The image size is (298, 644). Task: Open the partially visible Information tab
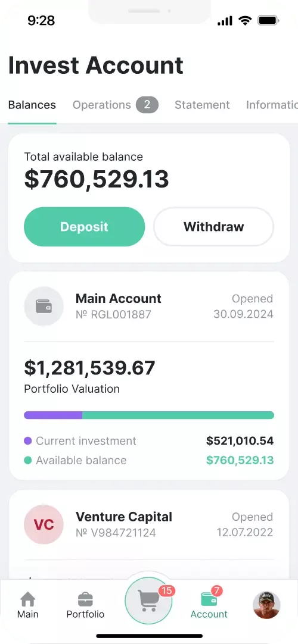pyautogui.click(x=272, y=105)
